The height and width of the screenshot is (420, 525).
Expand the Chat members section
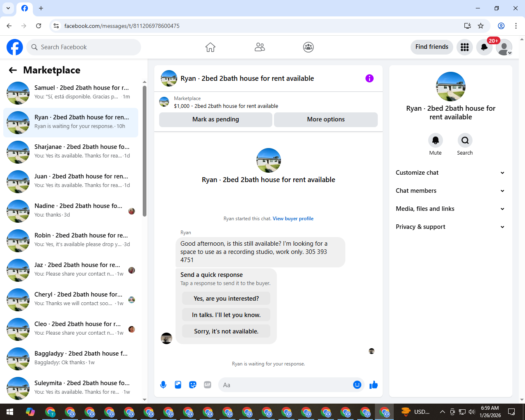[x=450, y=191]
